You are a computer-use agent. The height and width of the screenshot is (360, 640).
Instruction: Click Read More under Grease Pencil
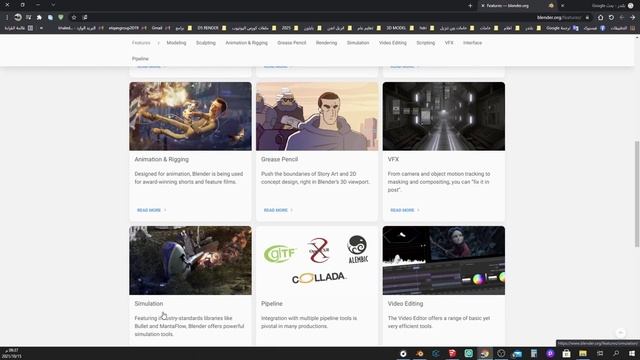278,210
